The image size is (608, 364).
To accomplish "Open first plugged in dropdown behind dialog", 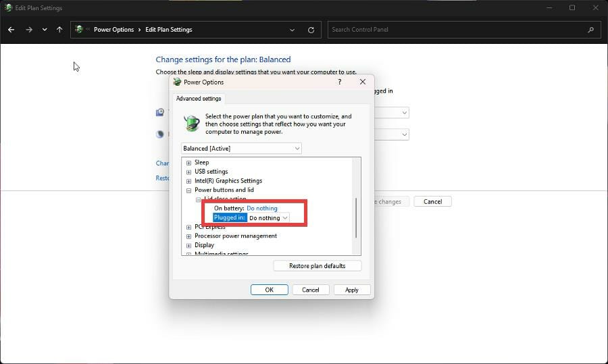I will point(392,113).
